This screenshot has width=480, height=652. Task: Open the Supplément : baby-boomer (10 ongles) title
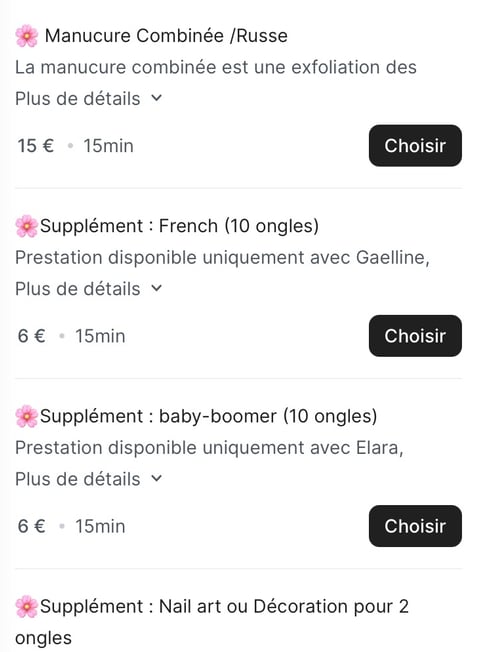[x=208, y=416]
